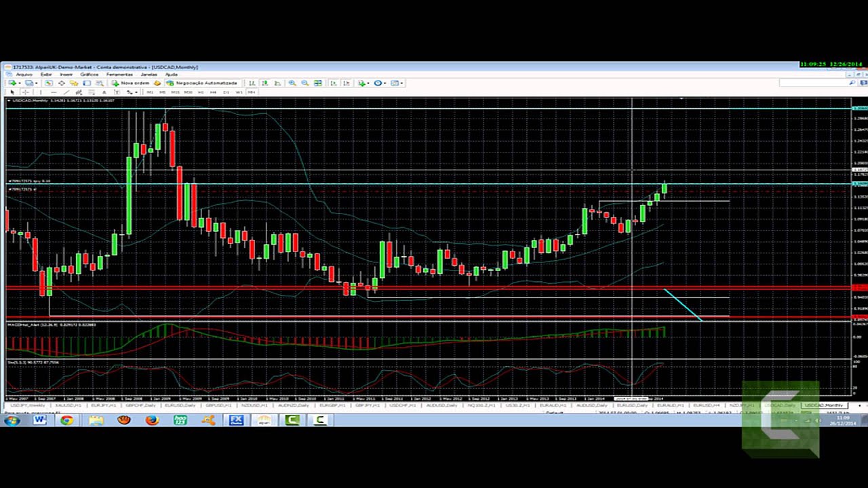Open the Inserir menu

coord(66,74)
